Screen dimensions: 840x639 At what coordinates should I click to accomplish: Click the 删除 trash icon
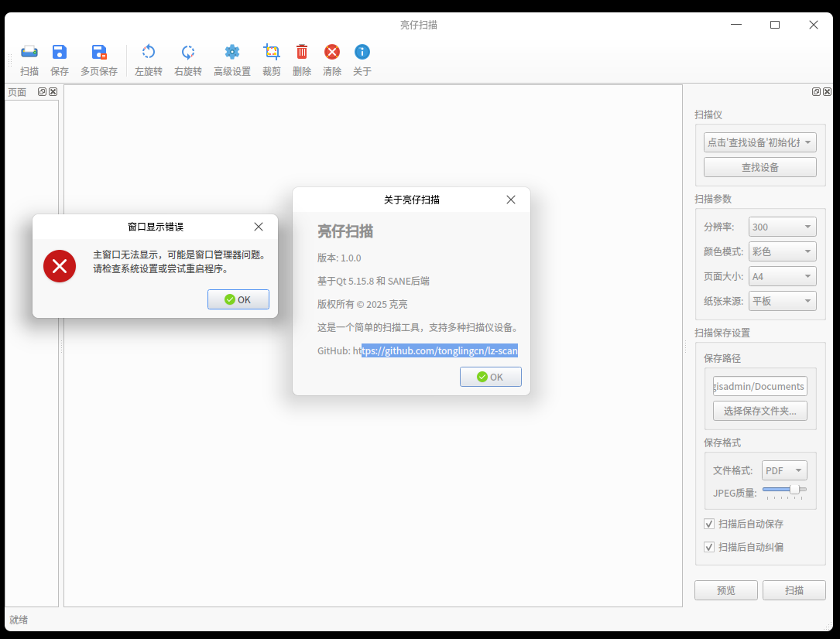(302, 60)
